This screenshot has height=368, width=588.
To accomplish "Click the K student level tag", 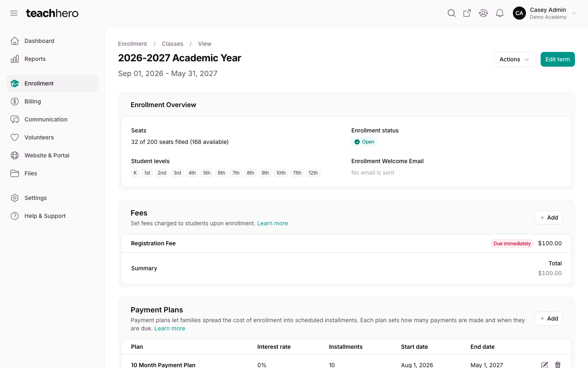I will coord(135,173).
